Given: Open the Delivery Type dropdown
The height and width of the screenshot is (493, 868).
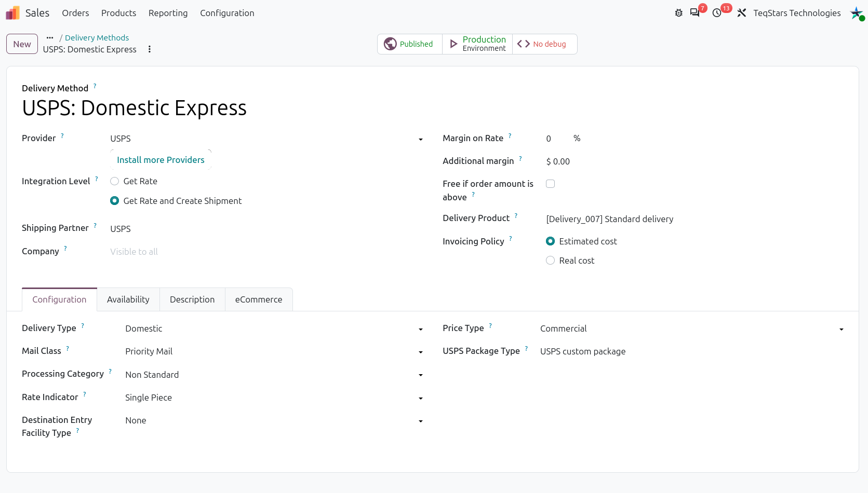Looking at the screenshot, I should pyautogui.click(x=274, y=328).
